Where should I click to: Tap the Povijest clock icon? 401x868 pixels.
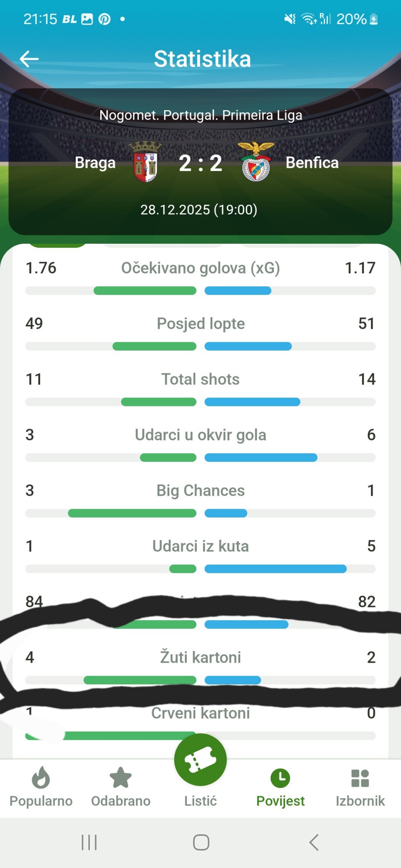tap(280, 777)
